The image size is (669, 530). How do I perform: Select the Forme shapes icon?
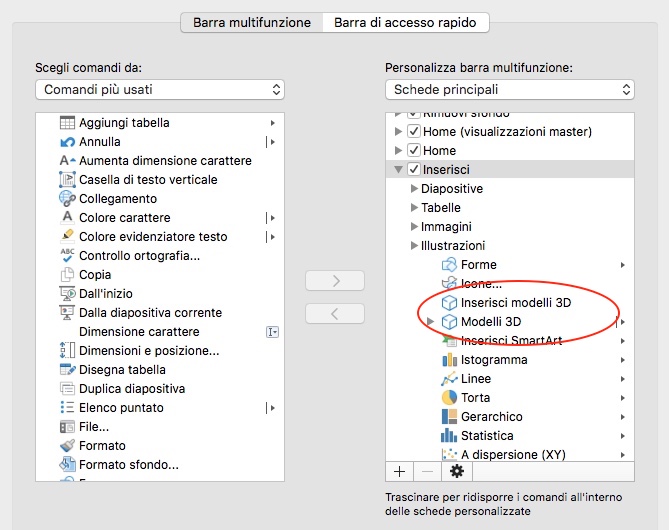coord(449,265)
